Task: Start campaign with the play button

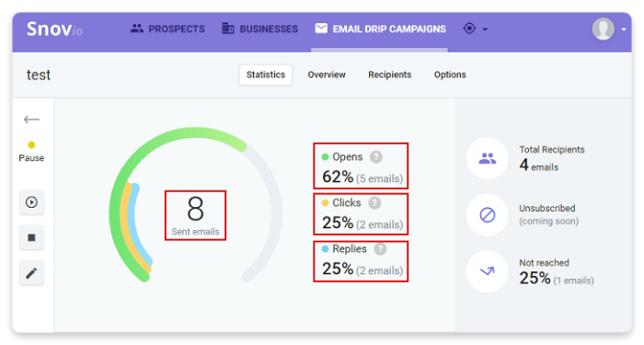Action: 31,202
